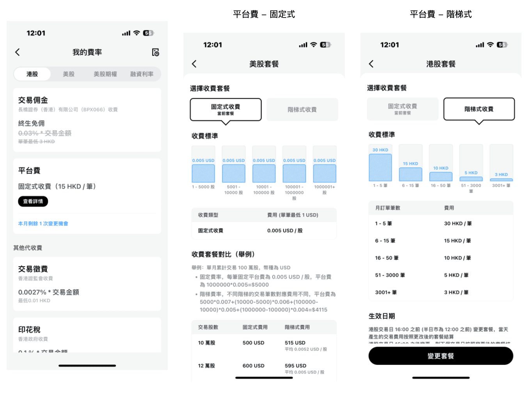532x400 pixels.
Task: Switch to the 美股 tab
Action: click(69, 74)
